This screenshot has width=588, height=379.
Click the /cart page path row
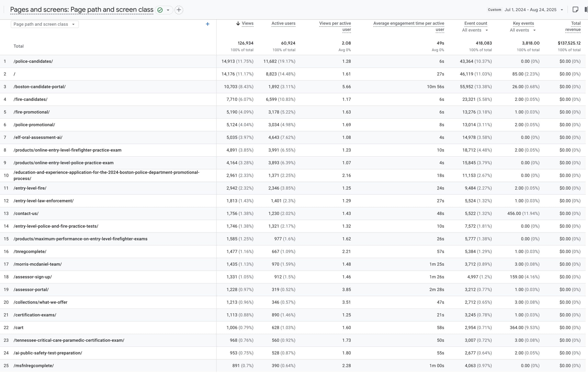tap(19, 328)
